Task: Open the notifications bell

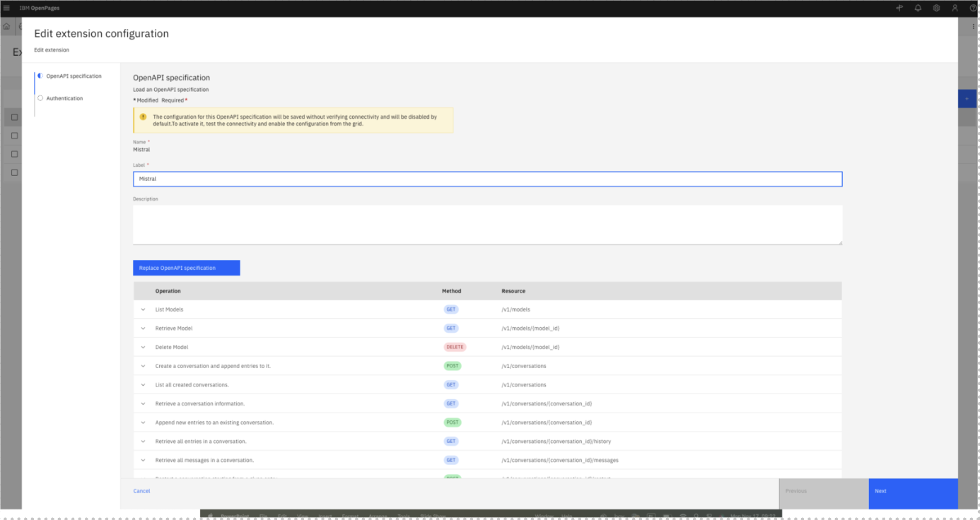Action: 918,8
